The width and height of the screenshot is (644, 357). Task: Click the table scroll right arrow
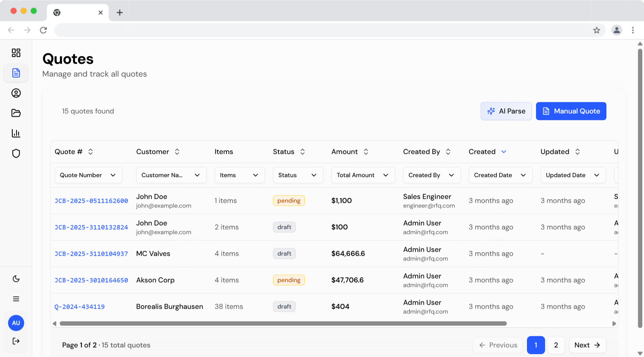click(x=614, y=323)
